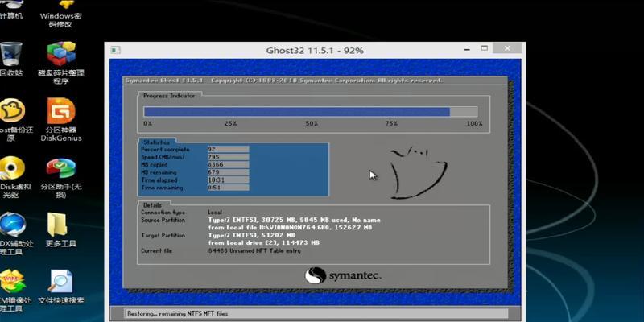Click the Symantec logo

[x=343, y=275]
